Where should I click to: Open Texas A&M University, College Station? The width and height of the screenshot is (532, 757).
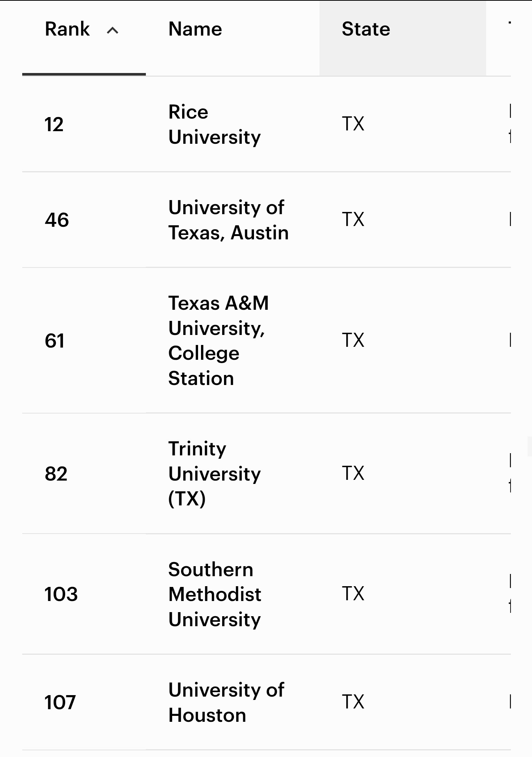click(x=218, y=341)
